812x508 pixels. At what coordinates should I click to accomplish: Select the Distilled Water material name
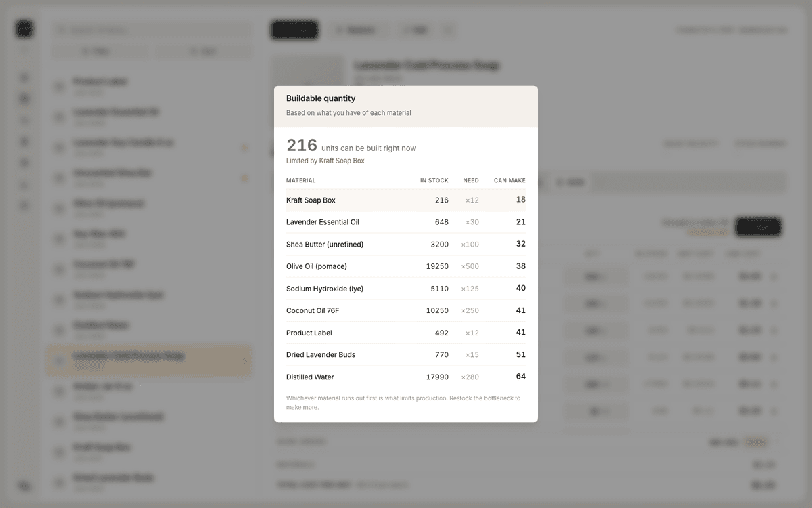(310, 377)
